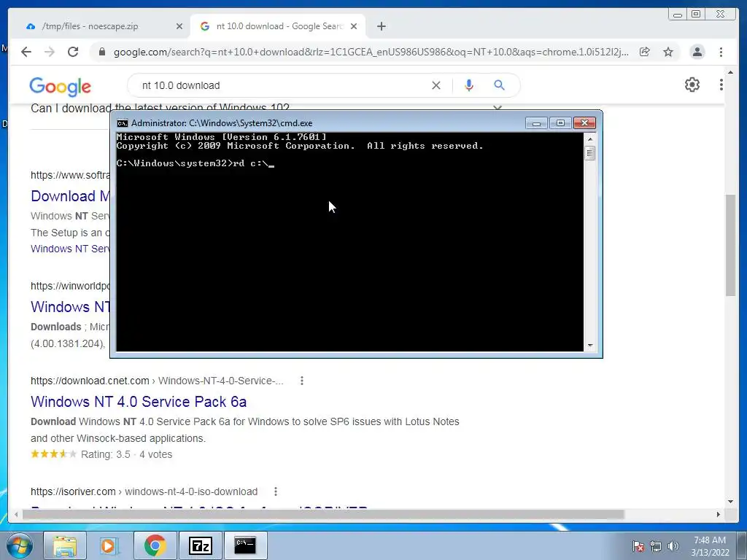
Task: Expand the Windows 10 latest version question
Action: coord(498,108)
